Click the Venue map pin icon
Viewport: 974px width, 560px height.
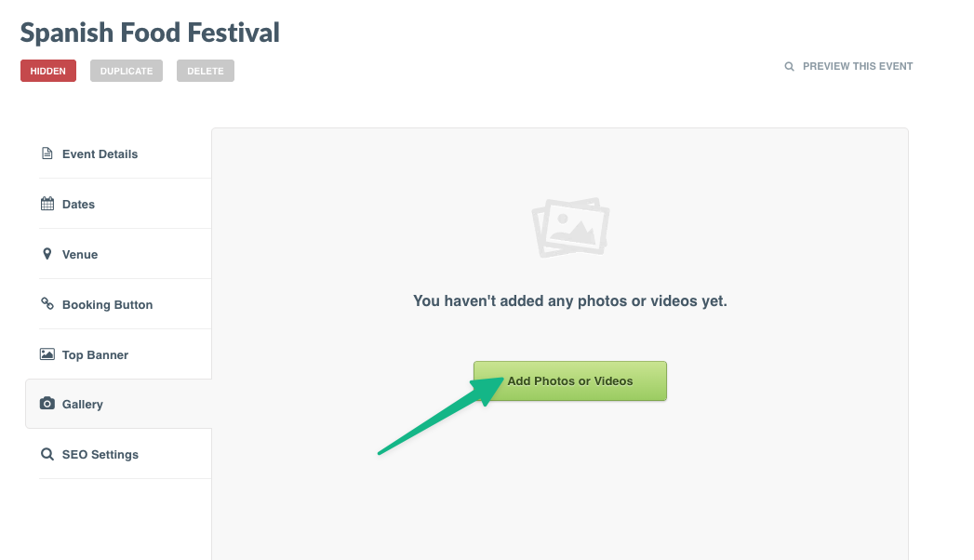point(47,254)
